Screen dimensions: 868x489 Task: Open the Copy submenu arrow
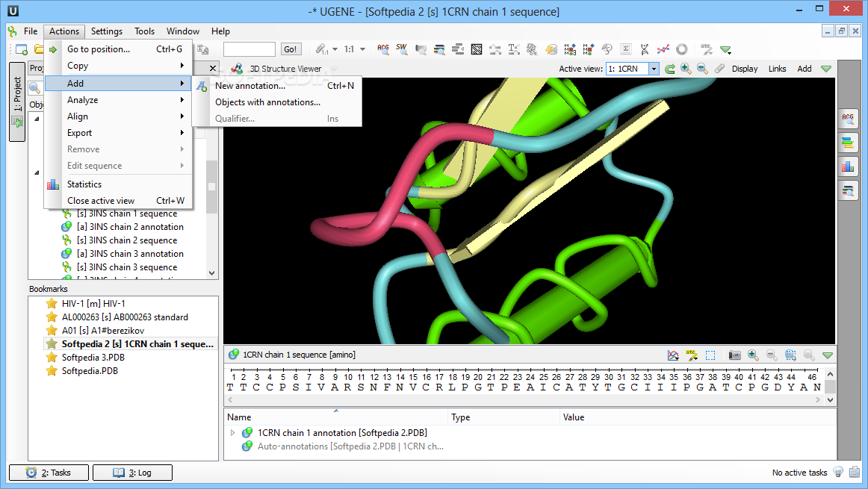click(182, 65)
